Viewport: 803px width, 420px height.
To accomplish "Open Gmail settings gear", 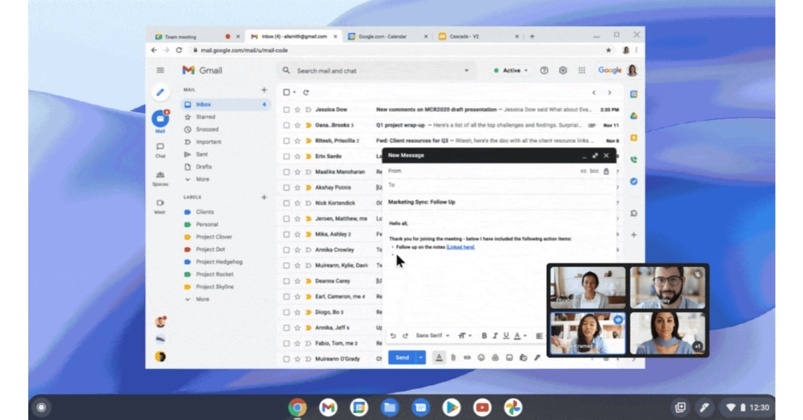I will pyautogui.click(x=563, y=71).
